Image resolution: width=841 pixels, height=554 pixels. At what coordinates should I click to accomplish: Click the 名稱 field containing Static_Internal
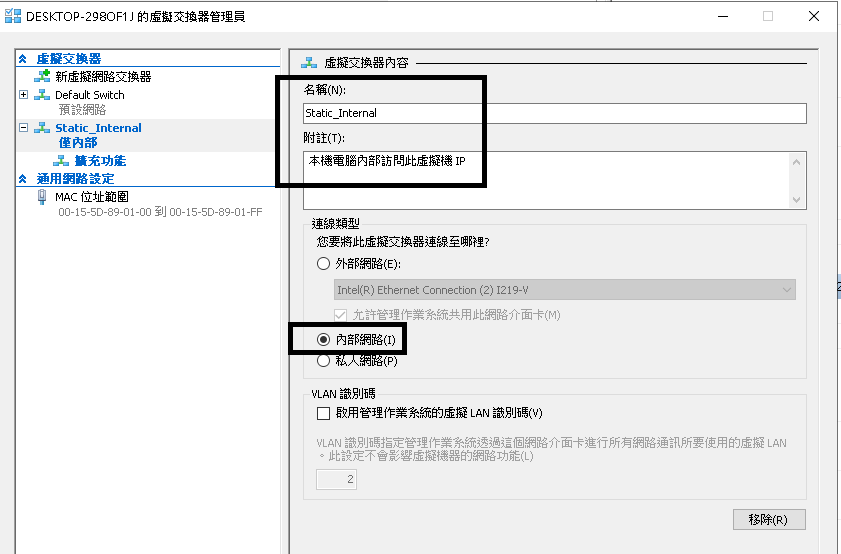pos(554,113)
